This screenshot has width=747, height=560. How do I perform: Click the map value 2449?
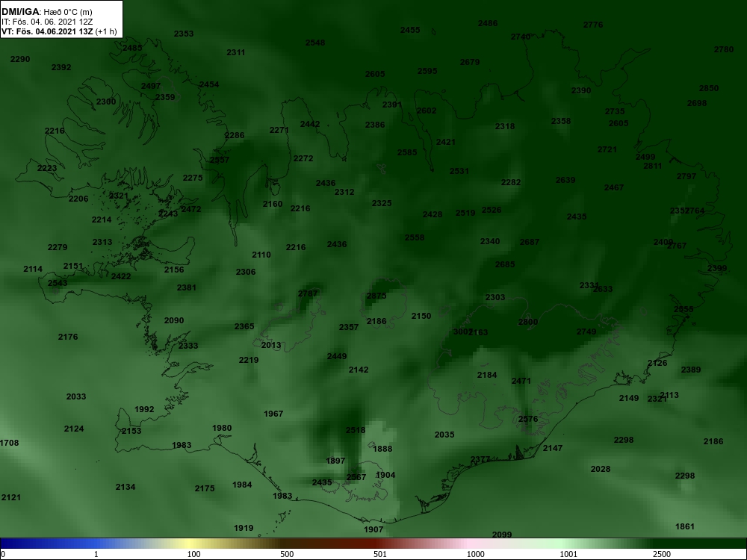(337, 356)
